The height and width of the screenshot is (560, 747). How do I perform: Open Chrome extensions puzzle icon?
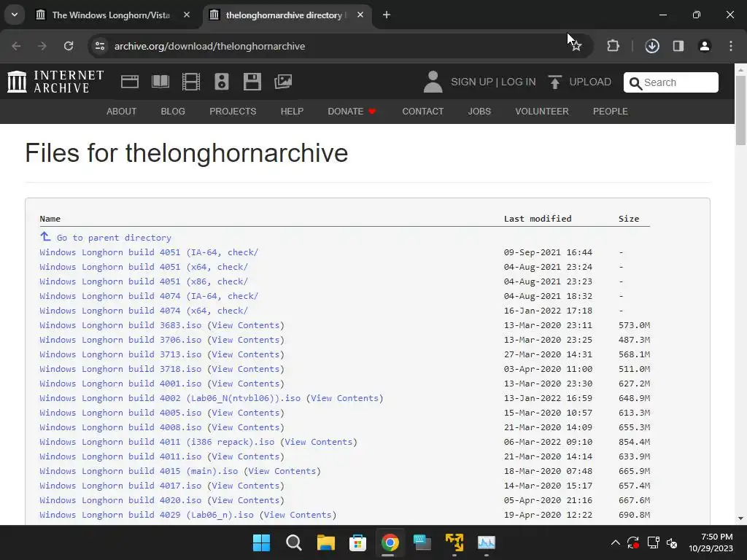(x=613, y=46)
